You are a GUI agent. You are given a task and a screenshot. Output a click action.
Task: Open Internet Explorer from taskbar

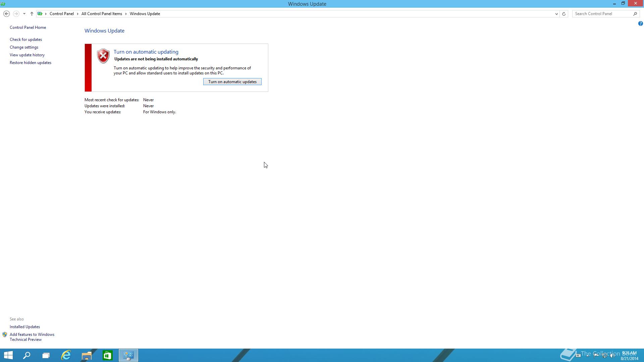pyautogui.click(x=66, y=355)
